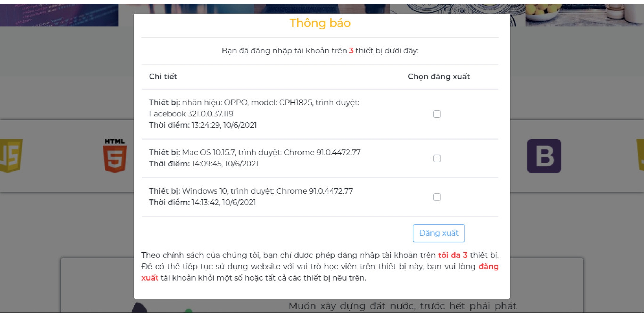Tick the checkbox for the Mac OS 10.15.7 device
Viewport: 644px width, 313px height.
437,158
